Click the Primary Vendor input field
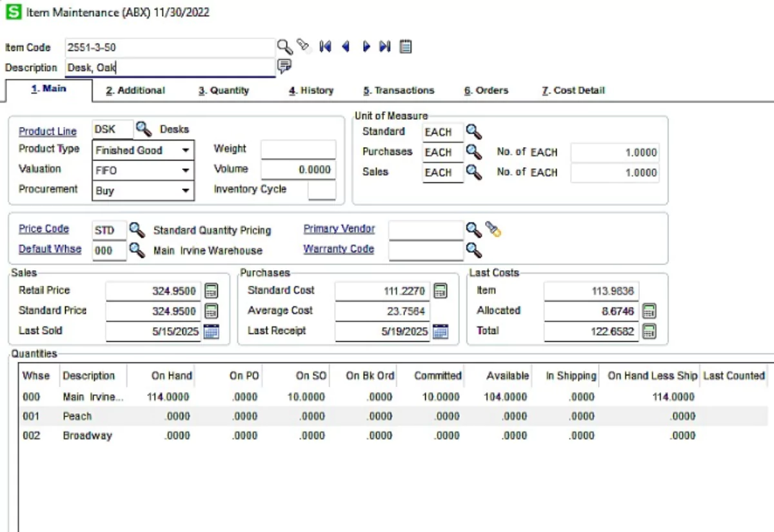 coord(426,229)
